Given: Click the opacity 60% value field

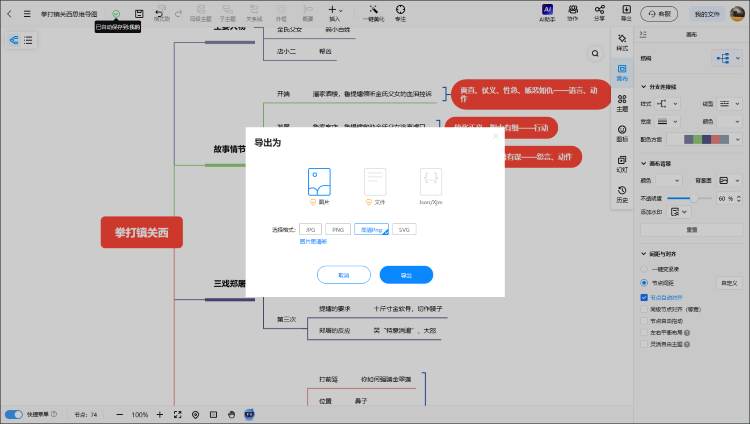Looking at the screenshot, I should [725, 198].
